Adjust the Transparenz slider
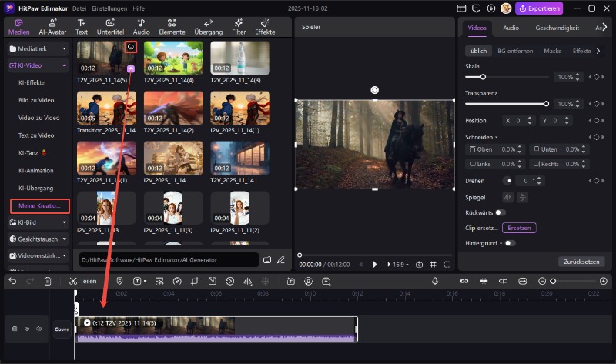Viewport: 616px width, 364px height. pos(507,104)
